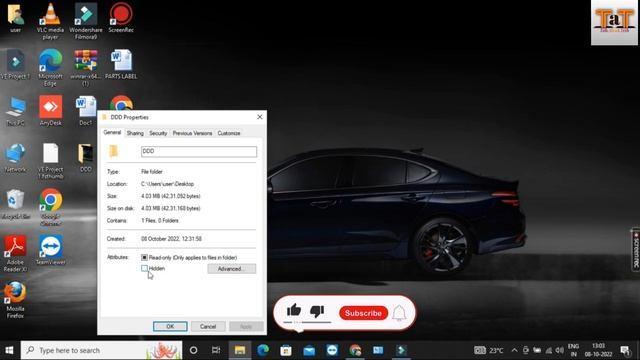Select the Doc1 Word document icon
The width and height of the screenshot is (640, 360).
86,111
